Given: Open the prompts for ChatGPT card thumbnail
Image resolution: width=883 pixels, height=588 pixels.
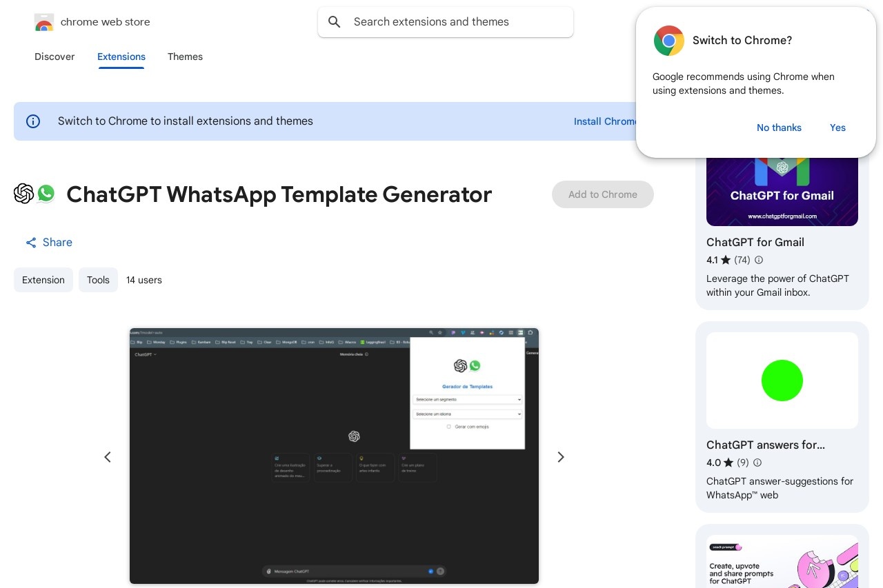Looking at the screenshot, I should point(782,561).
